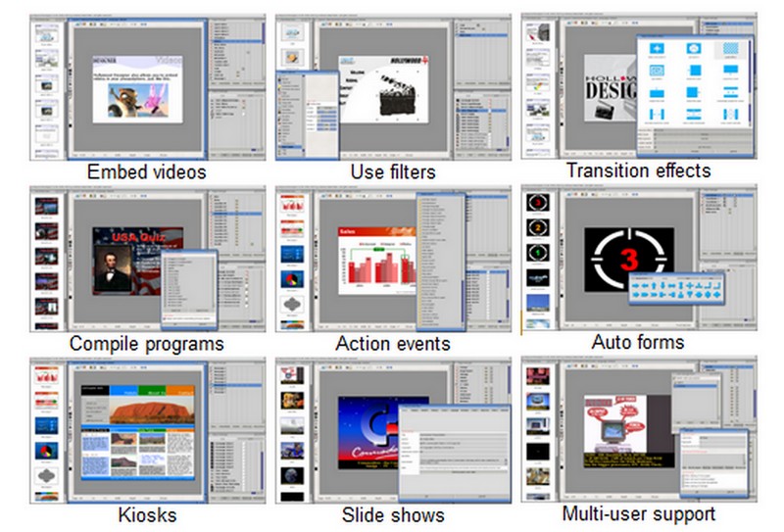Click the "Slide shows" caption text

click(x=393, y=514)
